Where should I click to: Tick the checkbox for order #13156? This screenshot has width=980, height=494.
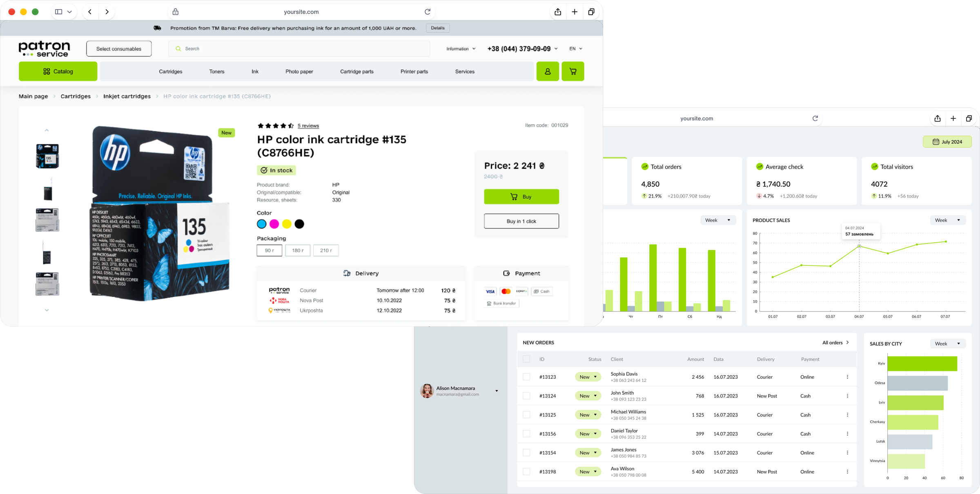[526, 434]
